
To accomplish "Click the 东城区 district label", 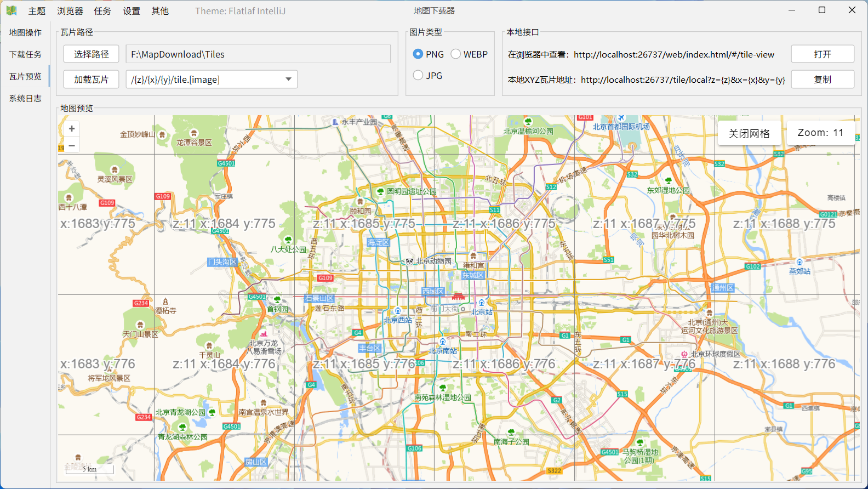I will (x=473, y=275).
